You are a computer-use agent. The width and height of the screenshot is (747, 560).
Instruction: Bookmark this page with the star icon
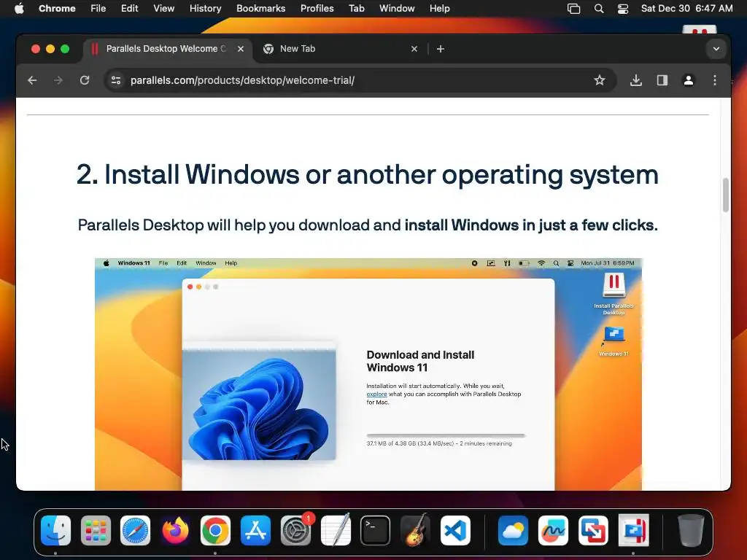(x=600, y=80)
